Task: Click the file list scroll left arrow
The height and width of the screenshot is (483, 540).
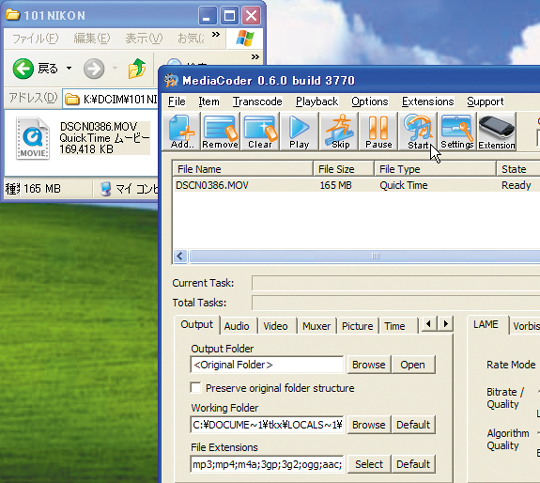Action: tap(180, 256)
